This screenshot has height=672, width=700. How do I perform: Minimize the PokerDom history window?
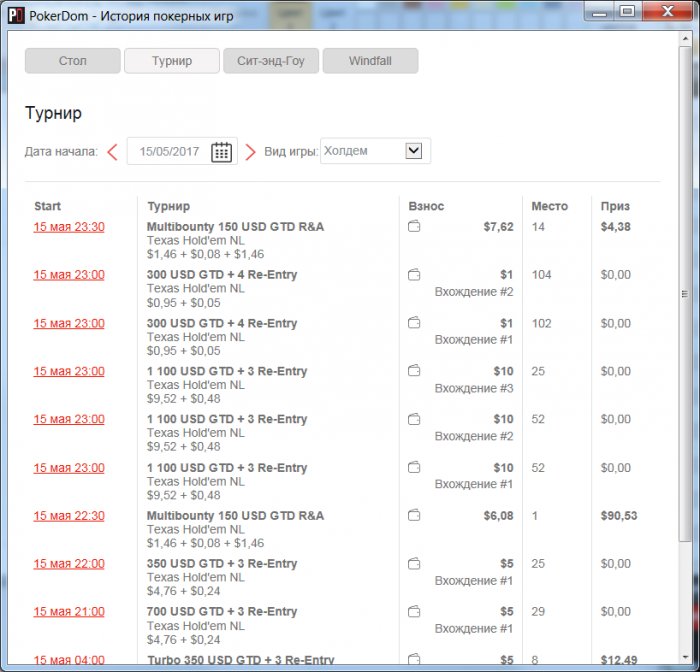click(x=599, y=11)
